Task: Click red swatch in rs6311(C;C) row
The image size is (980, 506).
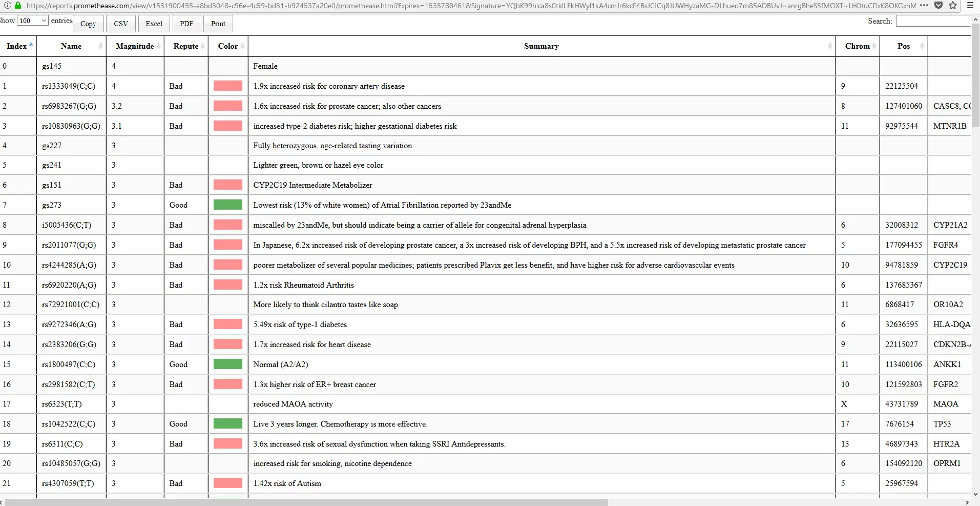Action: click(x=228, y=443)
